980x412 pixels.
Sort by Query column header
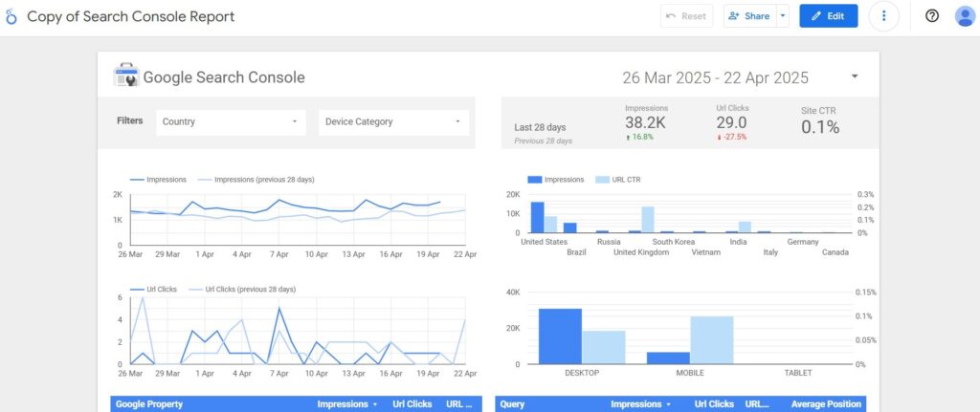click(512, 404)
